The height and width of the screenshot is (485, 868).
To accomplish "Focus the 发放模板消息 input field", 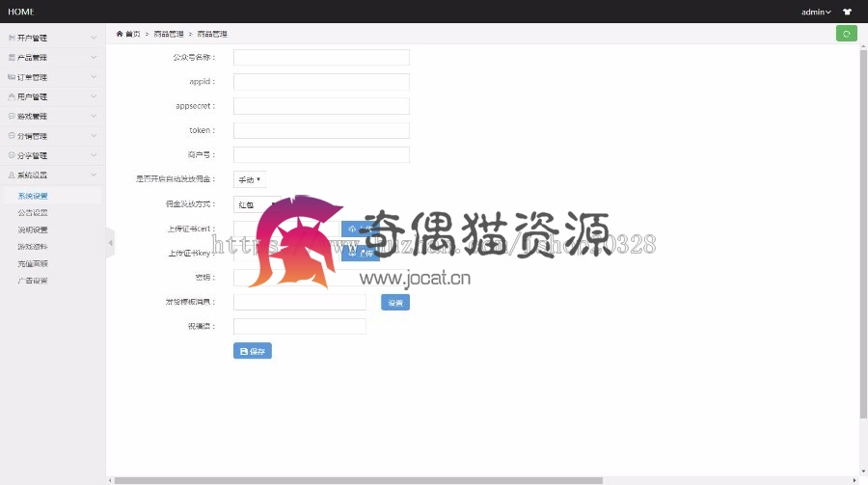I will tap(300, 302).
